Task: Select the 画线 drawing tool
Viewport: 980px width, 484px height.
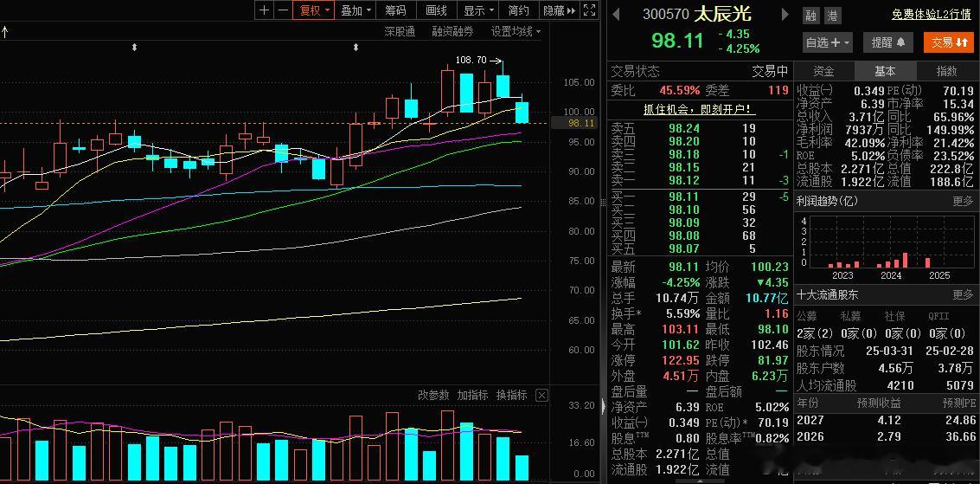Action: point(436,10)
